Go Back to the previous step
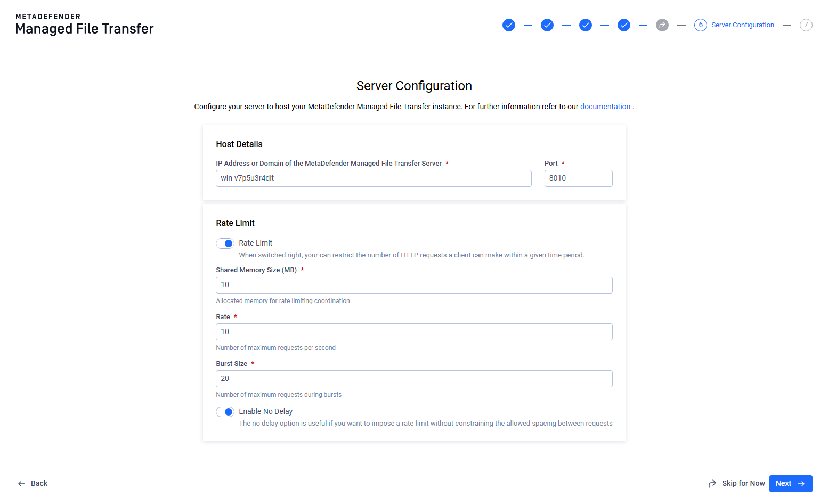 [33, 484]
